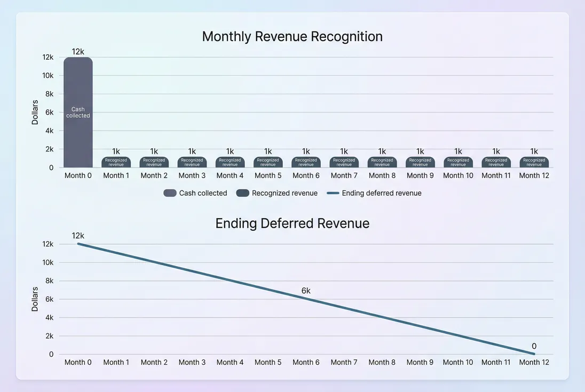Click the Recognized revenue legend swatch
This screenshot has width=585, height=392.
pyautogui.click(x=243, y=193)
